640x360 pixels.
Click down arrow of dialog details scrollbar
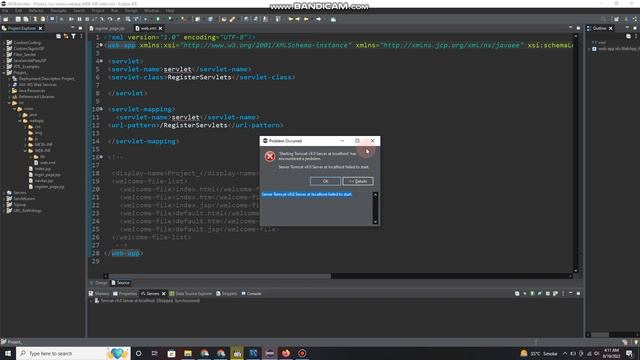click(x=375, y=221)
